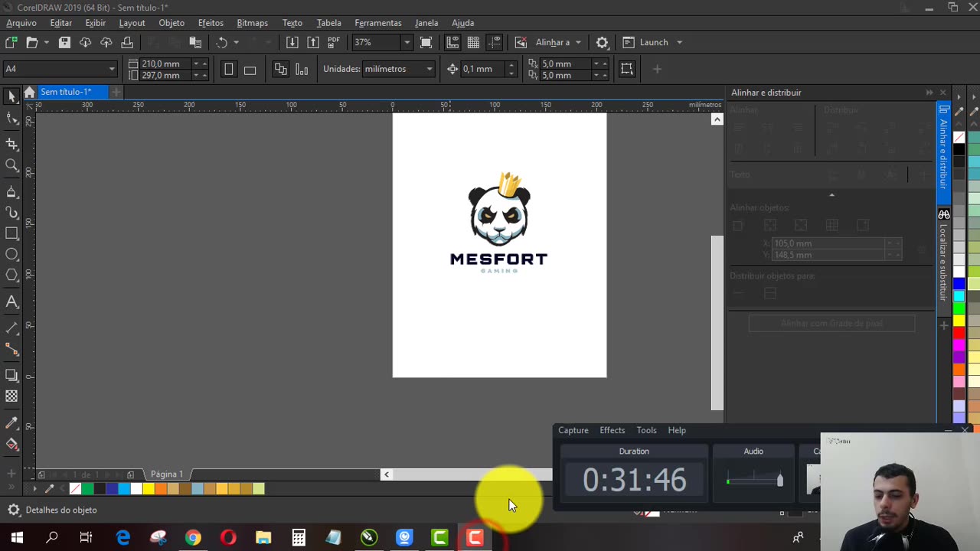The height and width of the screenshot is (551, 980).
Task: Click the Import icon
Action: tap(292, 42)
